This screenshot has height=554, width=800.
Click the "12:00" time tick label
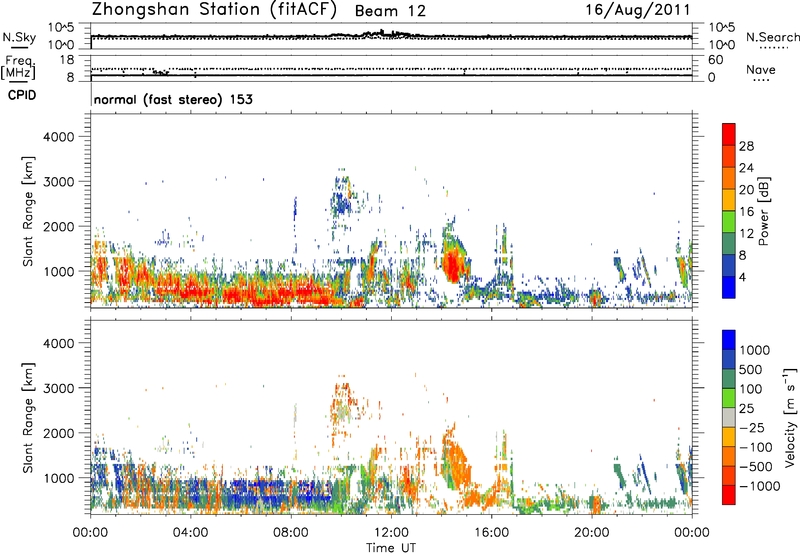[391, 533]
